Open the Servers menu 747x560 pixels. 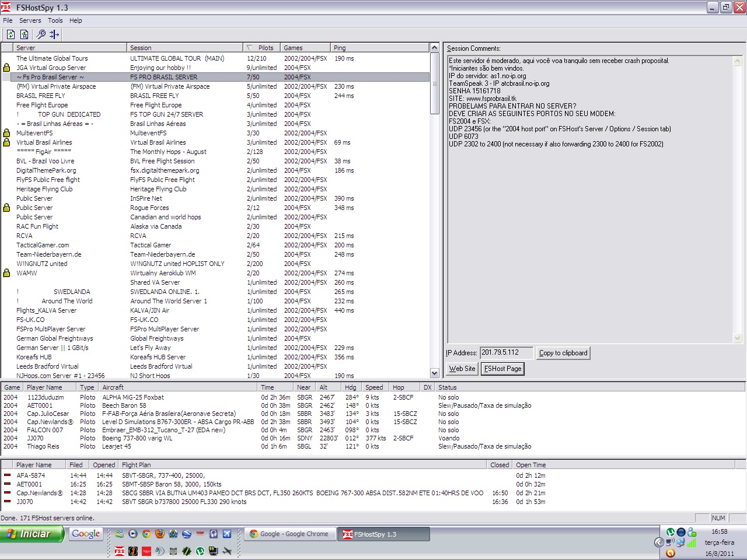(x=30, y=20)
